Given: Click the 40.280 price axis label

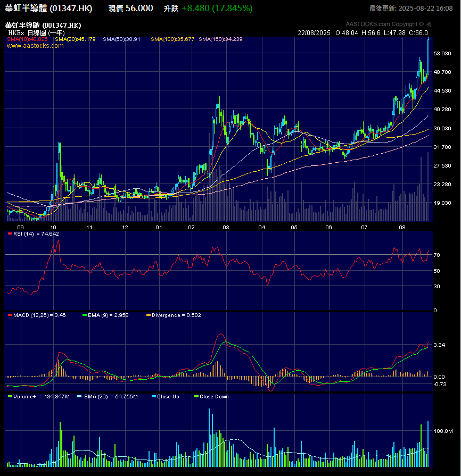Looking at the screenshot, I should [x=442, y=109].
